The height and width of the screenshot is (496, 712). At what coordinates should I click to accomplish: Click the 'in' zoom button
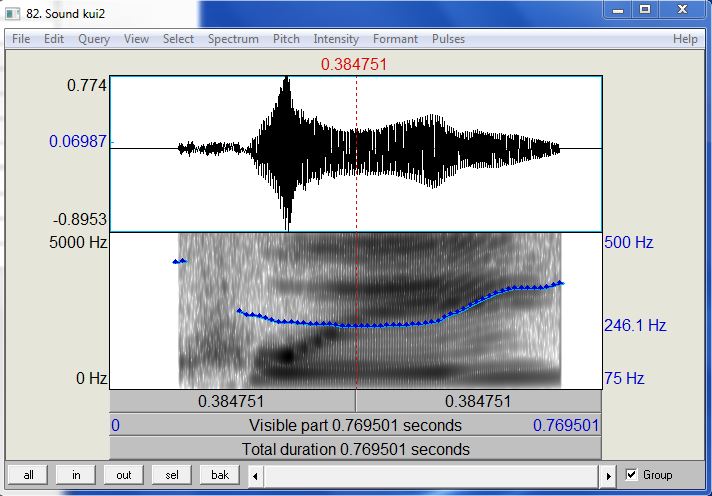(76, 475)
